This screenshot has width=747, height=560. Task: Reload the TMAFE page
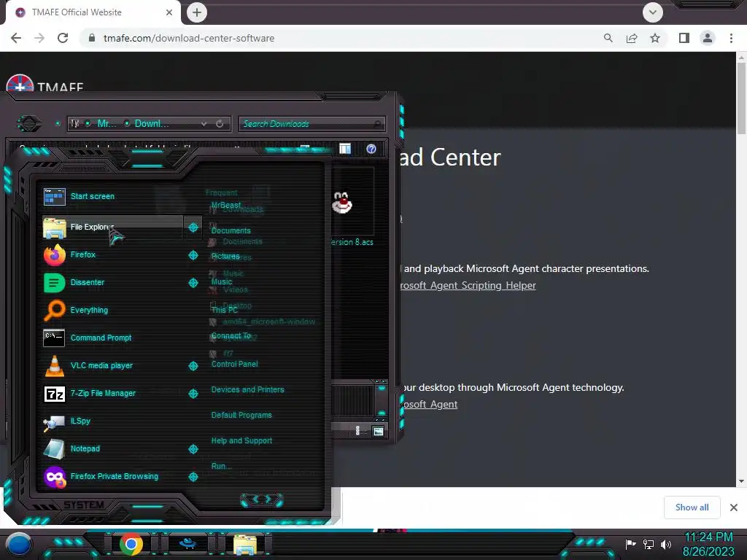pyautogui.click(x=63, y=38)
